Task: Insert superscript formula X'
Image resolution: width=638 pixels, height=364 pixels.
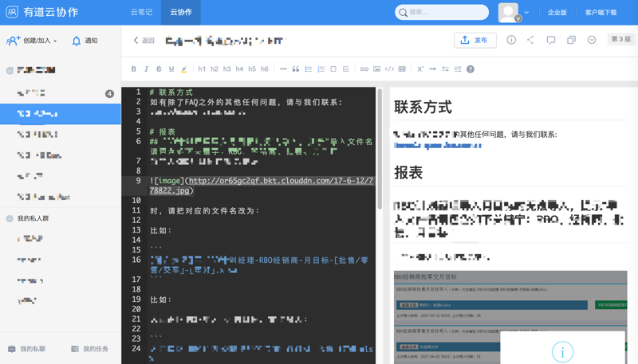Action: tap(420, 69)
